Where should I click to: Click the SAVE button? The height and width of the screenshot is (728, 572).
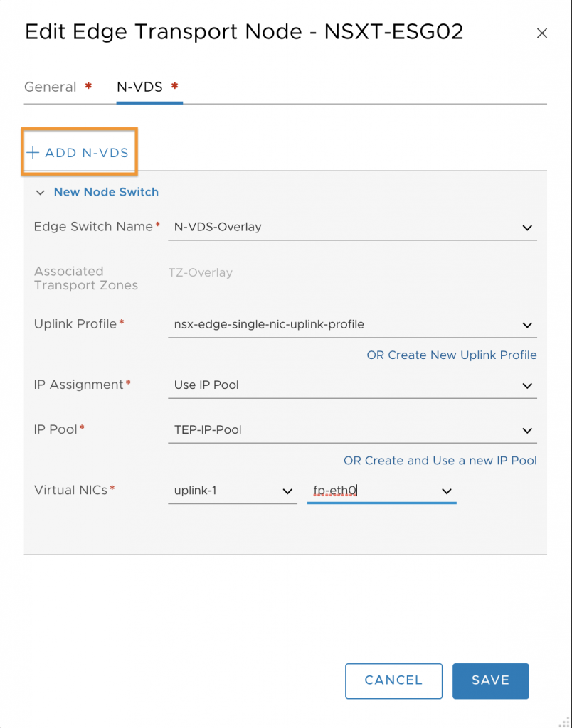[491, 680]
